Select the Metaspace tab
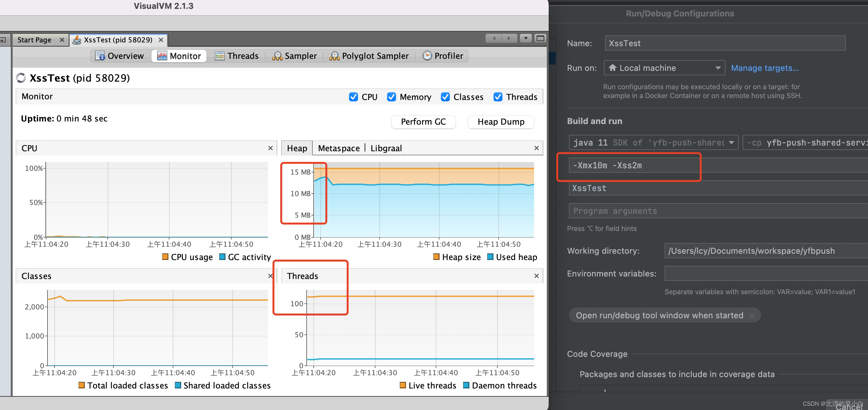This screenshot has height=410, width=868. (x=338, y=148)
